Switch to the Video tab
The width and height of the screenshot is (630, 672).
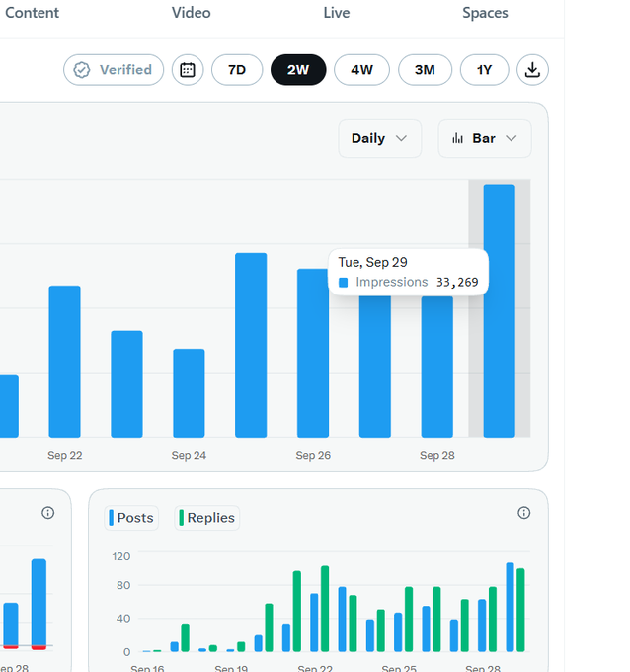pyautogui.click(x=191, y=13)
